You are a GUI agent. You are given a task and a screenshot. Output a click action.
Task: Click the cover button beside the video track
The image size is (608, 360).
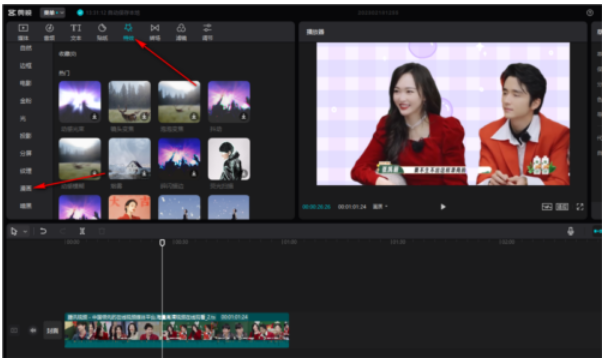tap(53, 331)
